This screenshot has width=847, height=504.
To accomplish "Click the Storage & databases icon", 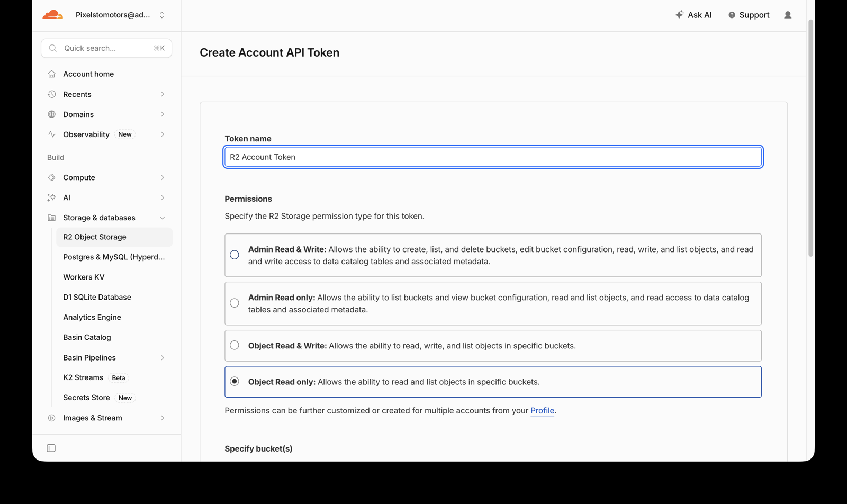I will click(51, 218).
